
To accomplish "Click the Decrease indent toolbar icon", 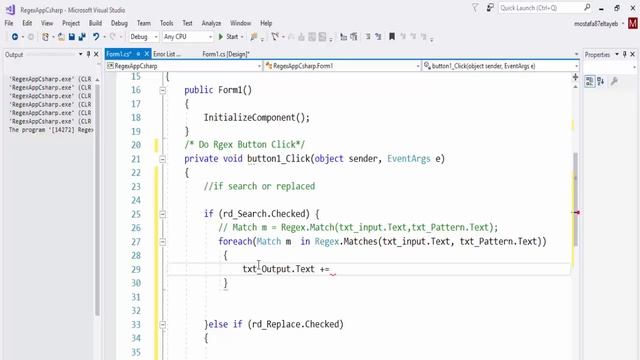I will coord(343,37).
